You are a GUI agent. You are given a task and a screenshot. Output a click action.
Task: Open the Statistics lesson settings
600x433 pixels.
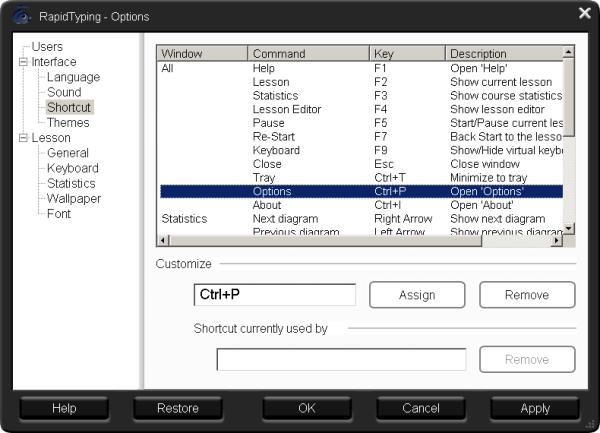pos(71,183)
